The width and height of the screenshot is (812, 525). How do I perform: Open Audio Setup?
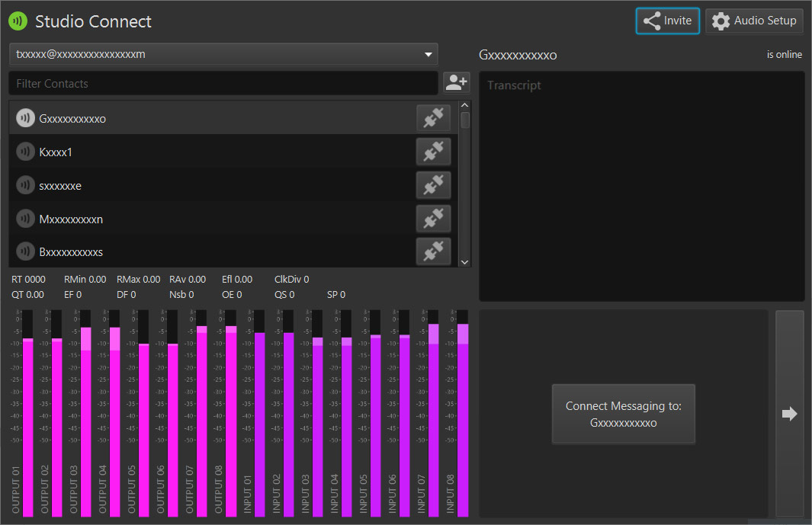coord(754,21)
